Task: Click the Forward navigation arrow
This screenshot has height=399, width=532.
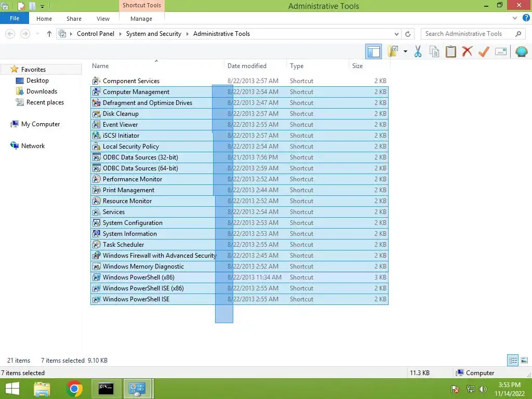Action: point(25,34)
